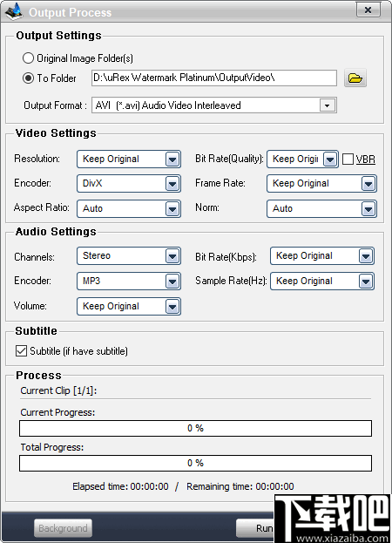Click the Output Format label

[x=55, y=105]
